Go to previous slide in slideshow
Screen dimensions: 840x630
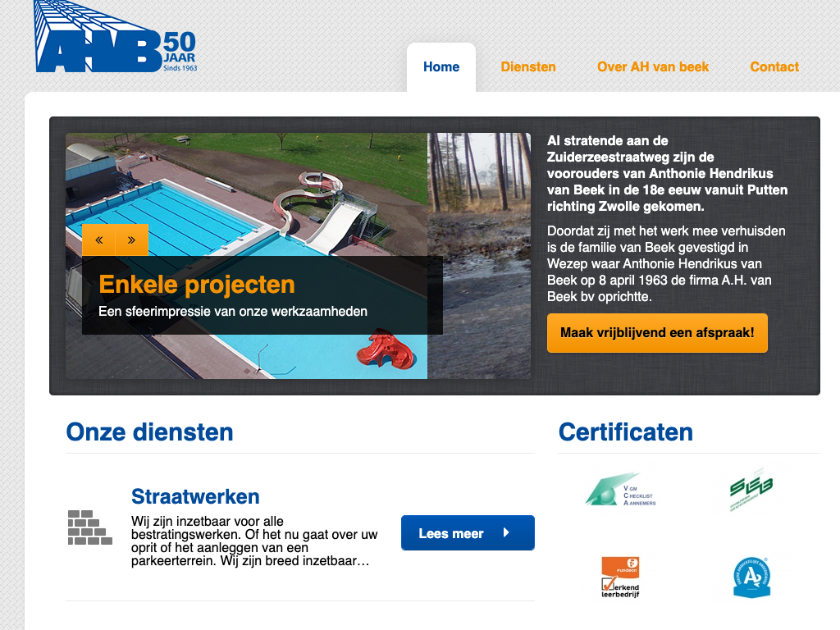pos(98,240)
